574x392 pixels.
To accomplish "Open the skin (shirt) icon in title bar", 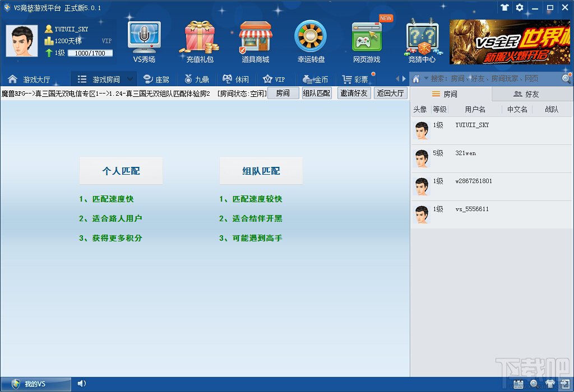I will point(505,7).
